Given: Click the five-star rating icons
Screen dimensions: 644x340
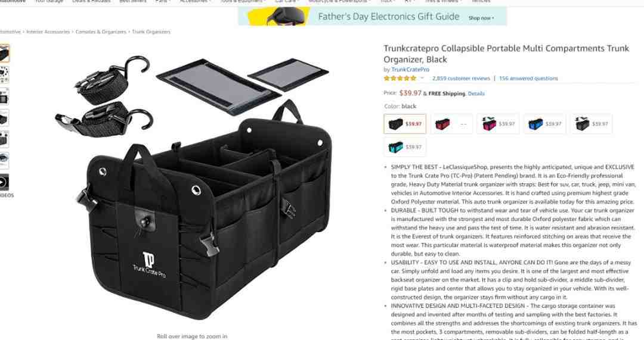Looking at the screenshot, I should point(400,79).
